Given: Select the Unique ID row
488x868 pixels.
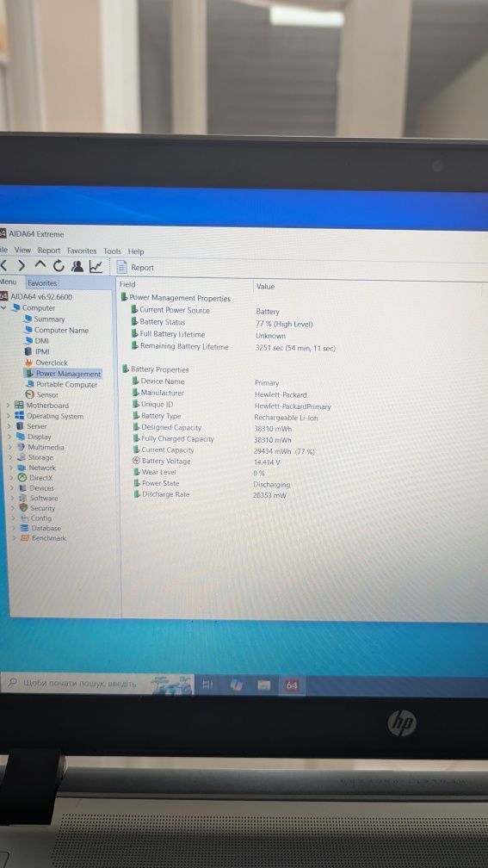Looking at the screenshot, I should 232,406.
